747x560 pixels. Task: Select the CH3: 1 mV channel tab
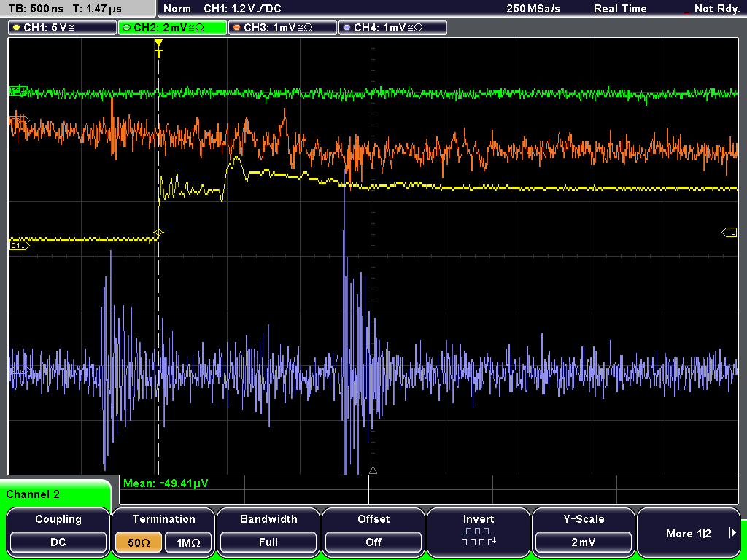[x=282, y=27]
